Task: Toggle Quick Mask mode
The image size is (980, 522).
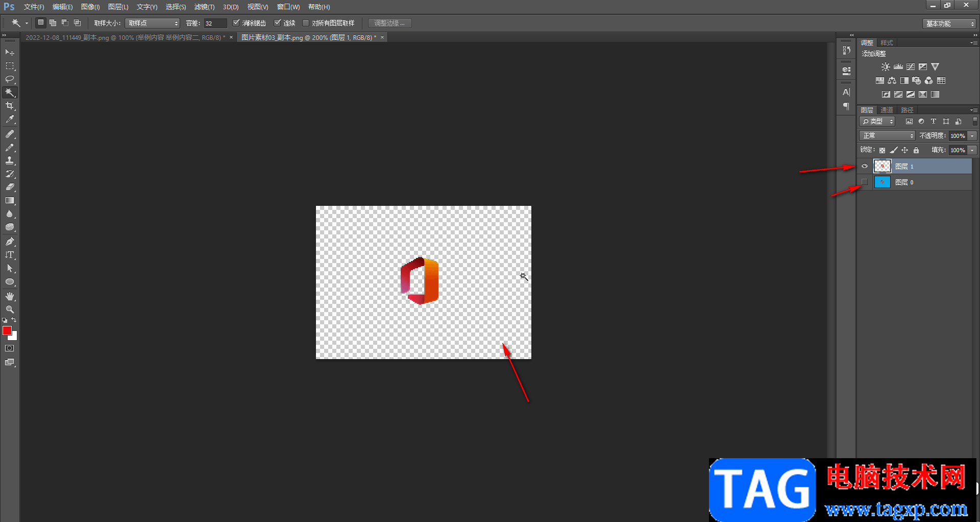Action: (x=10, y=348)
